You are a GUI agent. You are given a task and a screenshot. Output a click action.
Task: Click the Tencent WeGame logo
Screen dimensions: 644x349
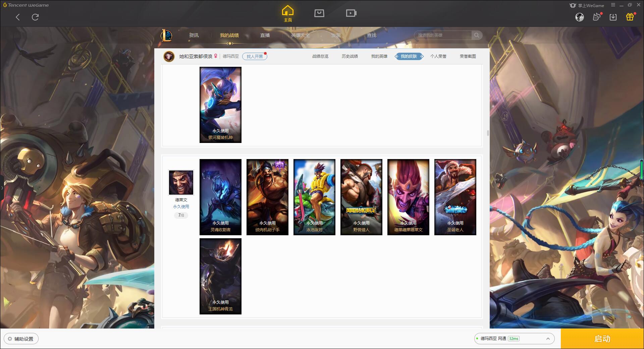(x=26, y=5)
